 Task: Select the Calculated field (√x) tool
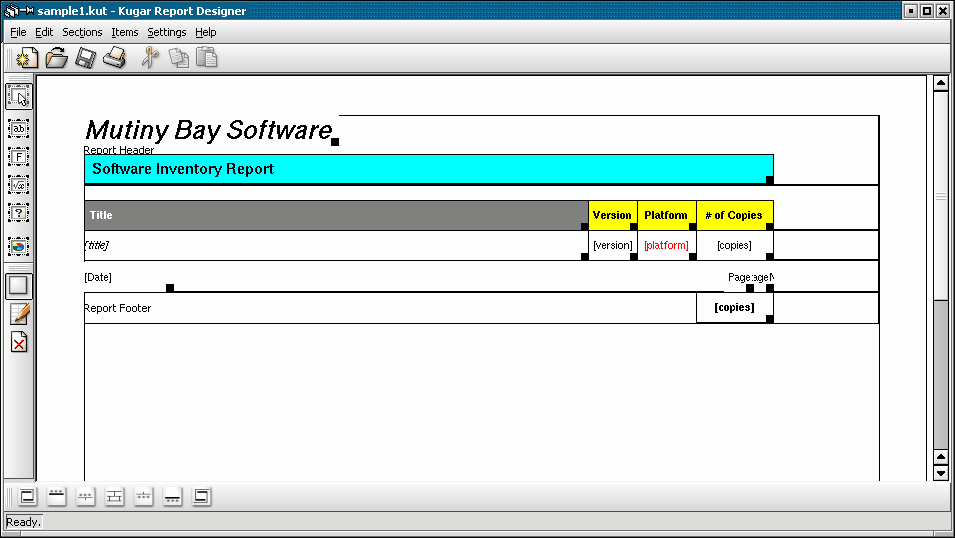pos(19,185)
